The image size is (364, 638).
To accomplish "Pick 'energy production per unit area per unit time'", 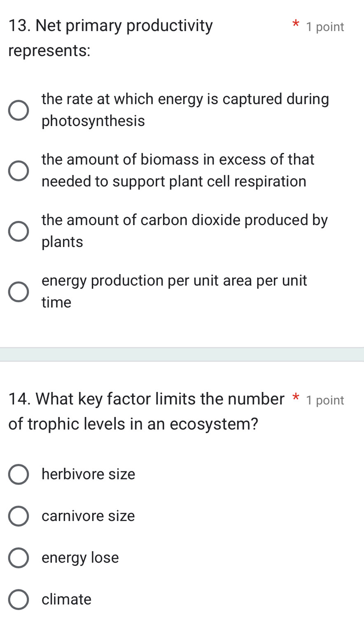I will 18,291.
